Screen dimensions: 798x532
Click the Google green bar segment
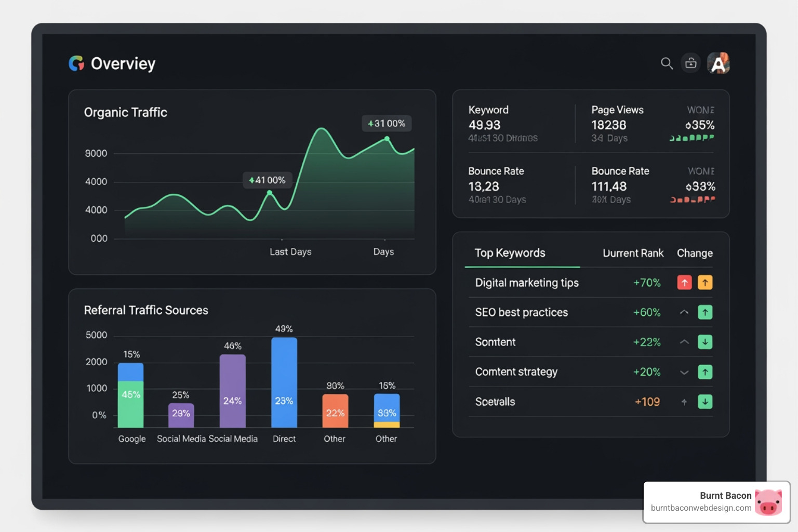[130, 404]
